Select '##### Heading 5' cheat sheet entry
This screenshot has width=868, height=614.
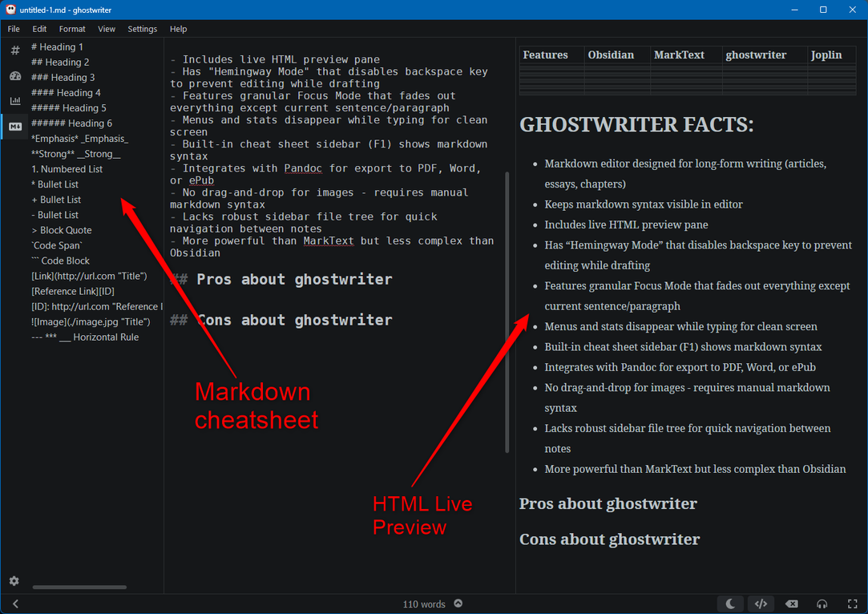[69, 108]
